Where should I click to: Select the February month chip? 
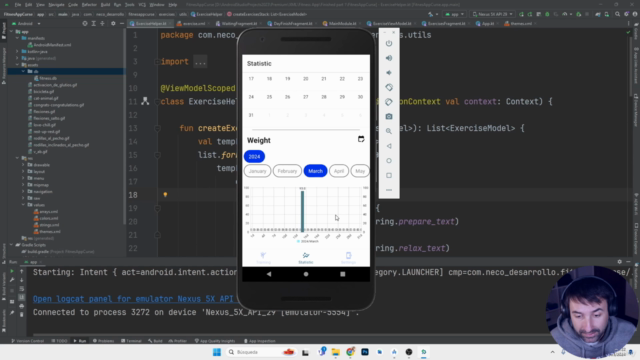[x=287, y=171]
